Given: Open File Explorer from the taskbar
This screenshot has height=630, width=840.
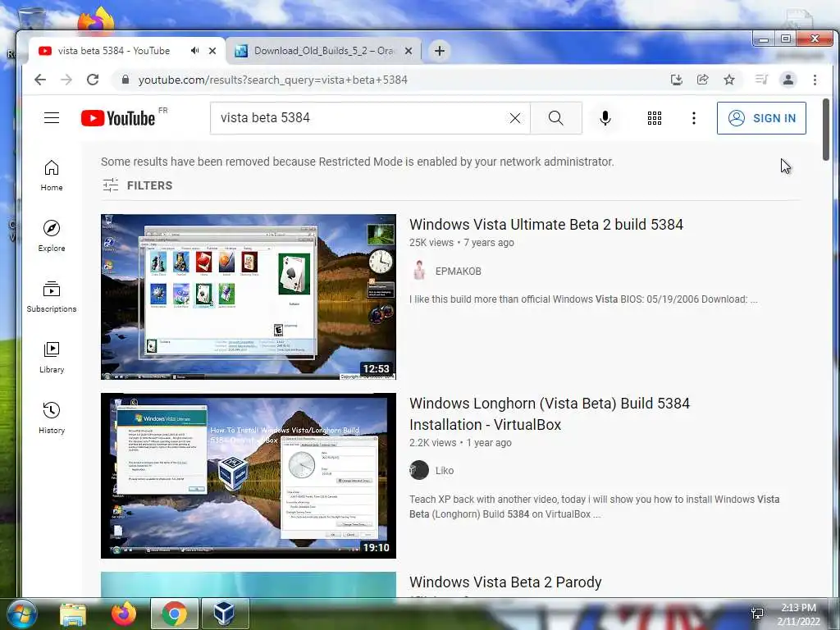Looking at the screenshot, I should [73, 614].
